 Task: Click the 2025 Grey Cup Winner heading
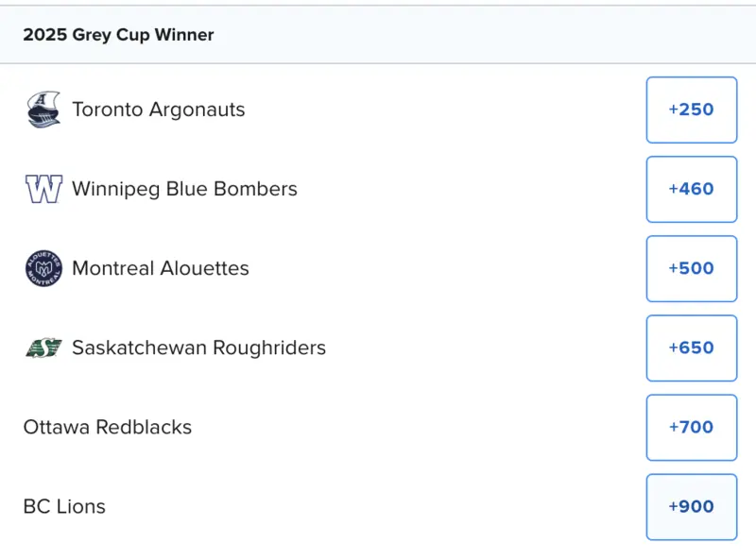118,35
